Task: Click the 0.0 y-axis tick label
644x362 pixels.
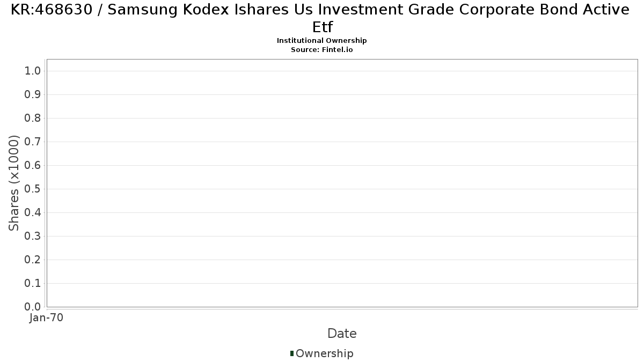Action: [33, 307]
